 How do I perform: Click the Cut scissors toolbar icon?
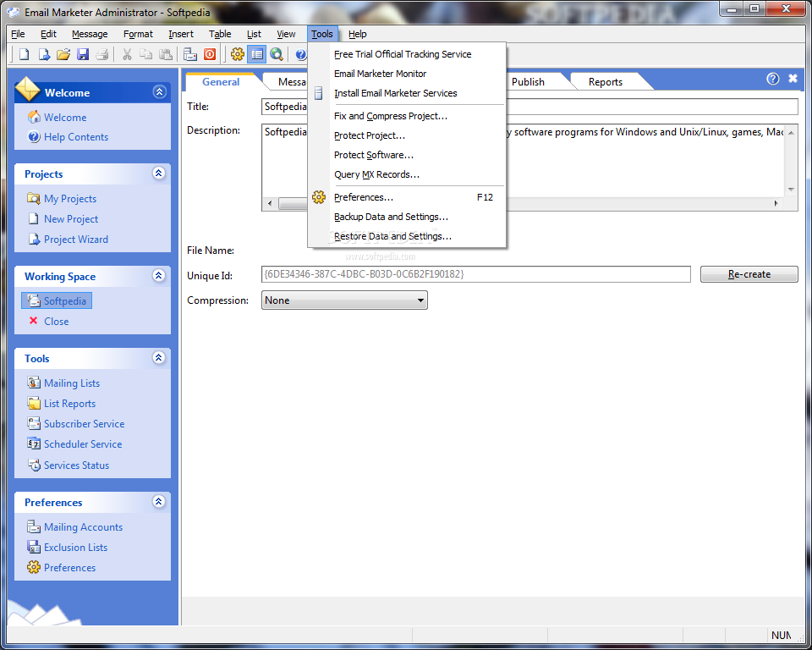tap(127, 54)
